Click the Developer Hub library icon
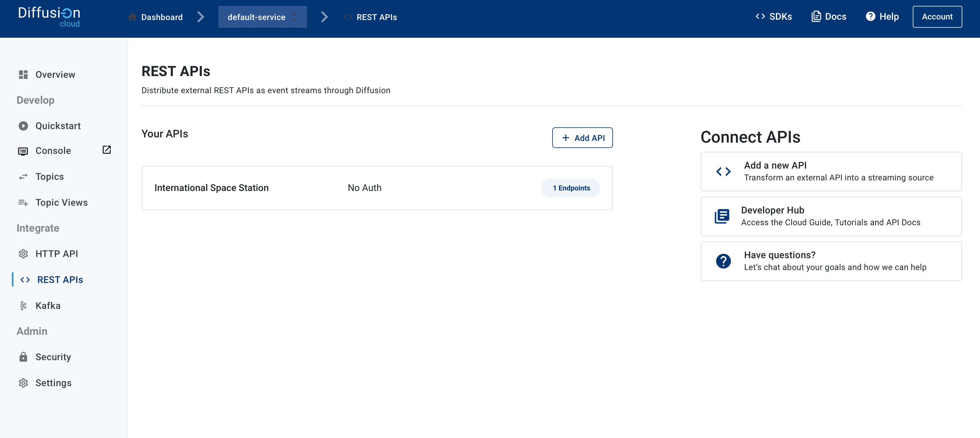This screenshot has height=438, width=980. pos(722,216)
